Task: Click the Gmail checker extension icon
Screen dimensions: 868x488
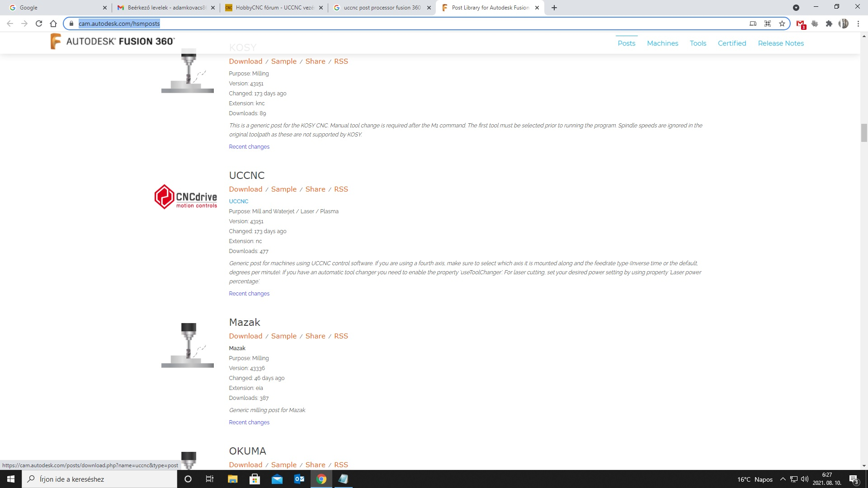Action: [x=801, y=24]
